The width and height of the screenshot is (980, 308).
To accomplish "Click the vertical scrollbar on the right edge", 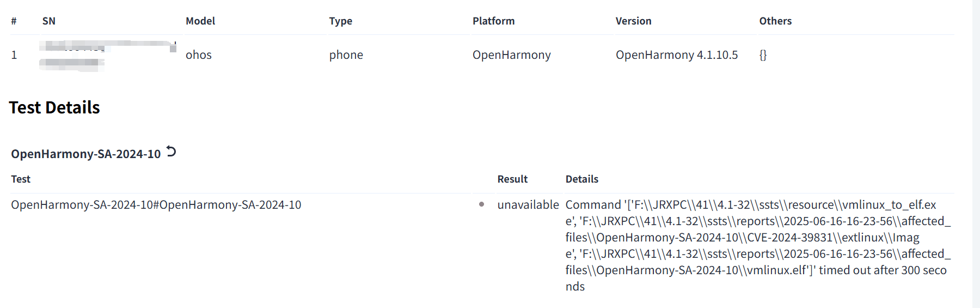I will (976, 154).
